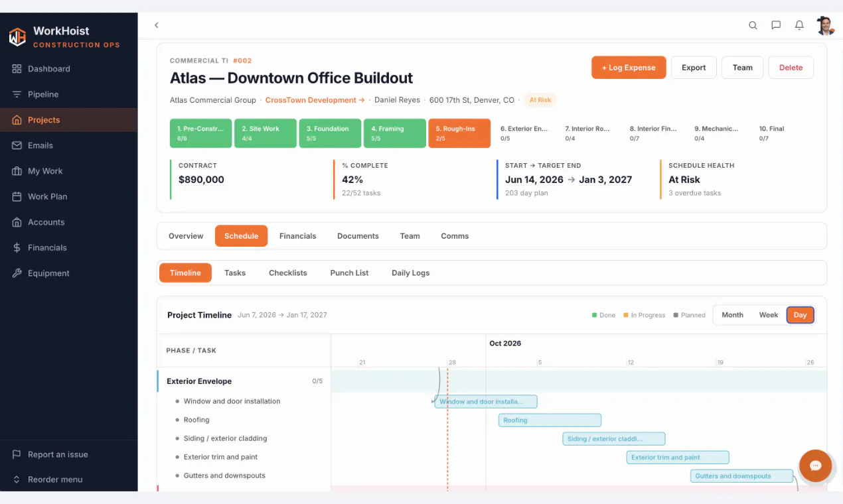The image size is (843, 504).
Task: Open the orange chat widget button
Action: [x=815, y=466]
